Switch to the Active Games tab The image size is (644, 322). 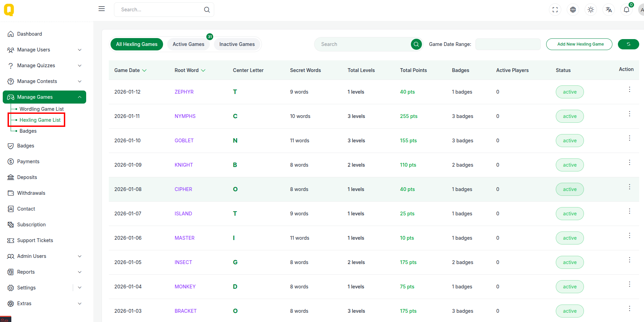tap(188, 44)
